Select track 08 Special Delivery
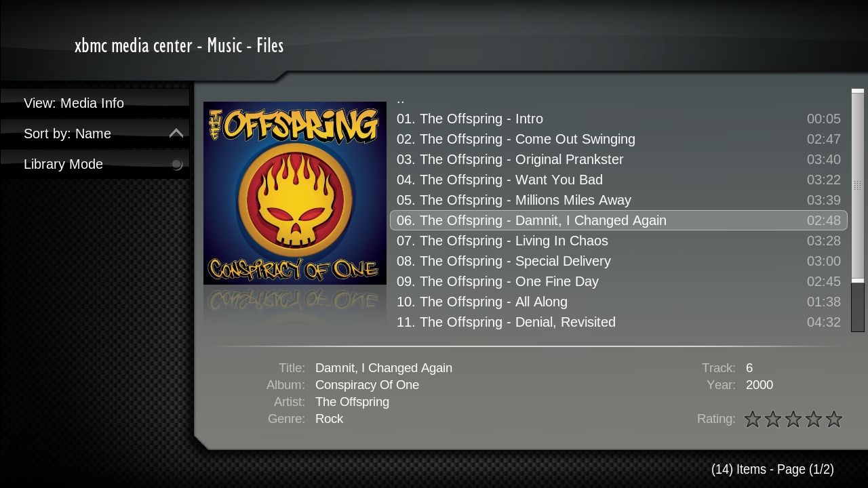This screenshot has width=868, height=488. pos(618,261)
